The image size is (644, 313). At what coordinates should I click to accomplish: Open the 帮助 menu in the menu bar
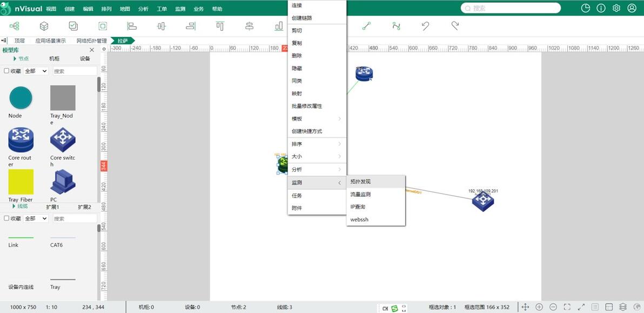coord(217,8)
